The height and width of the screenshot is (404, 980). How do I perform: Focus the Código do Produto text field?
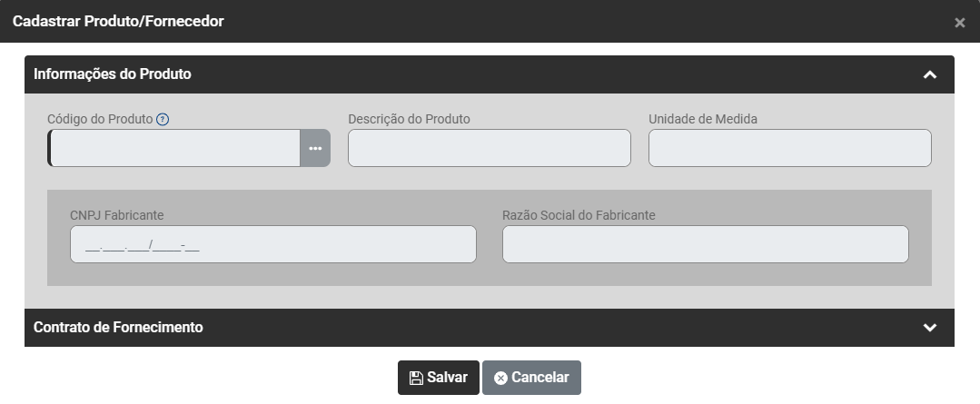174,148
